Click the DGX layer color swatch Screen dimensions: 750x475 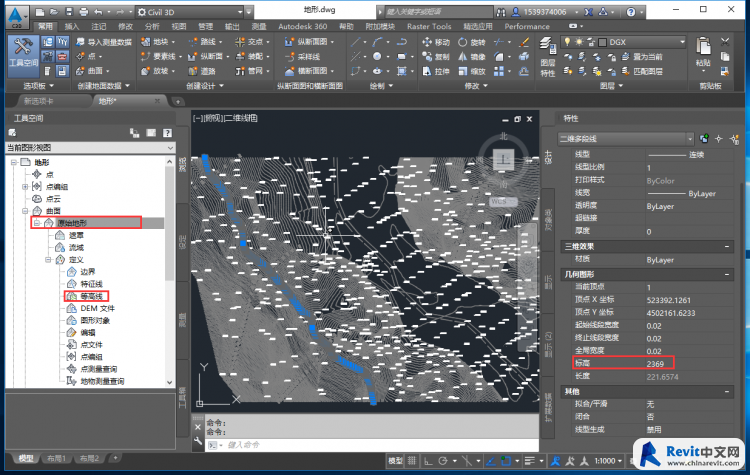click(603, 42)
